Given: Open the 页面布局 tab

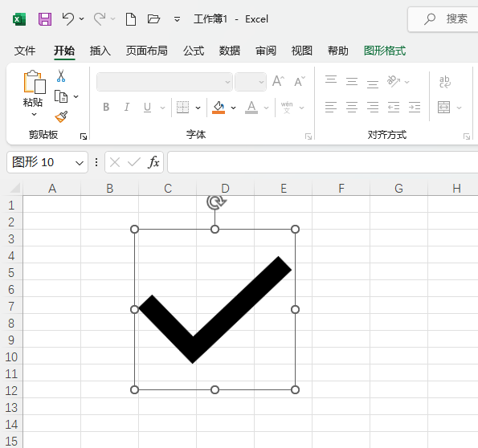Looking at the screenshot, I should coord(147,51).
